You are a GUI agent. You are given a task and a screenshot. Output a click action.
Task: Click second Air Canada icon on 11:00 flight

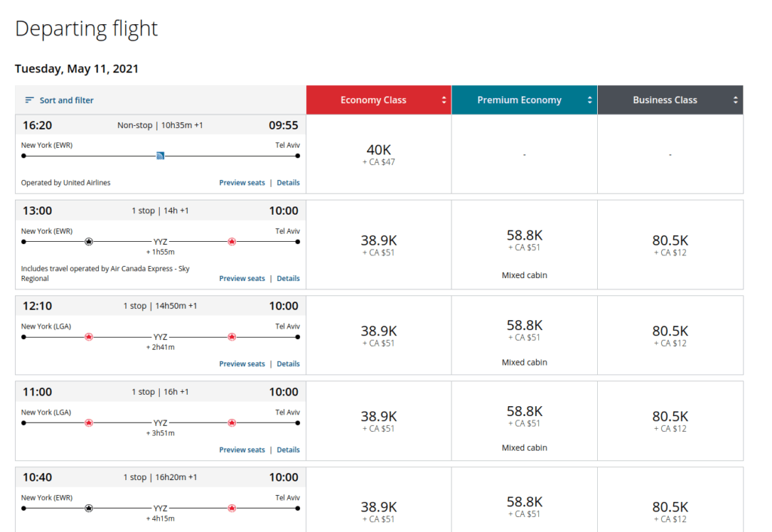pyautogui.click(x=232, y=423)
